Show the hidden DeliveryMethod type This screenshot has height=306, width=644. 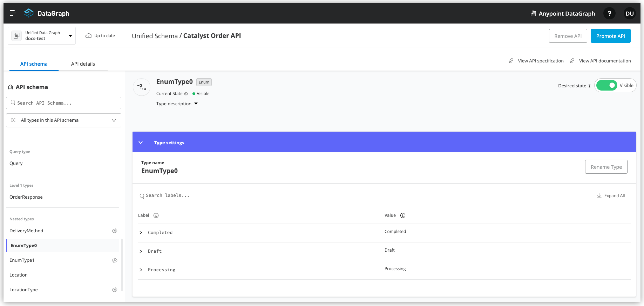point(115,231)
